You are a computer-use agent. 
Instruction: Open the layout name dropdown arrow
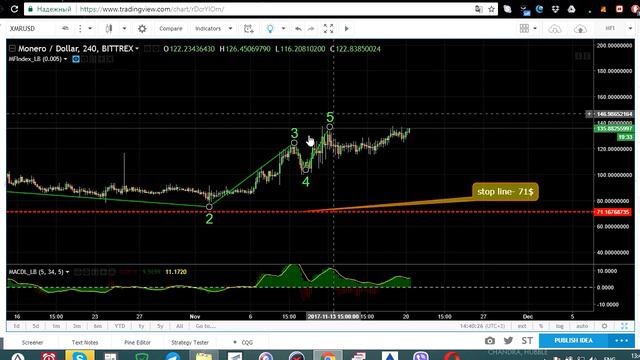pyautogui.click(x=630, y=29)
